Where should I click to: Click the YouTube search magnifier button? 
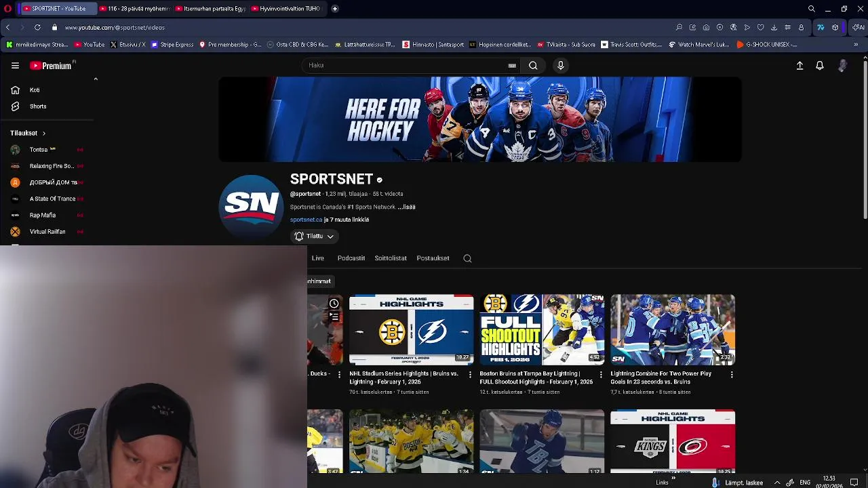pyautogui.click(x=533, y=66)
